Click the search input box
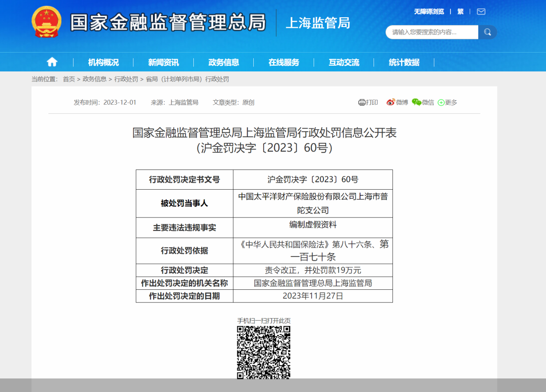 pos(431,32)
